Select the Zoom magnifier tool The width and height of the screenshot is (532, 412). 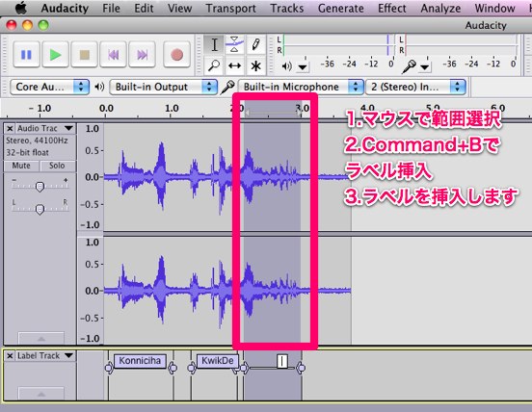tap(214, 65)
